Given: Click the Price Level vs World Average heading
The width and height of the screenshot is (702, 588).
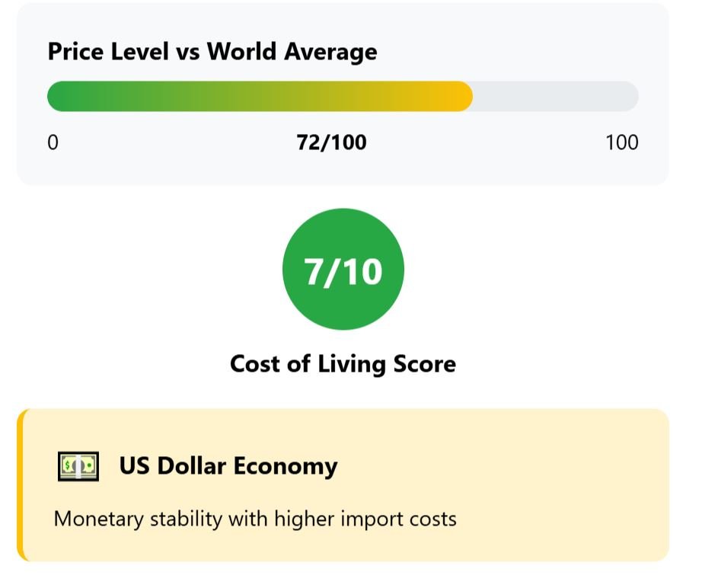Looking at the screenshot, I should coord(212,52).
